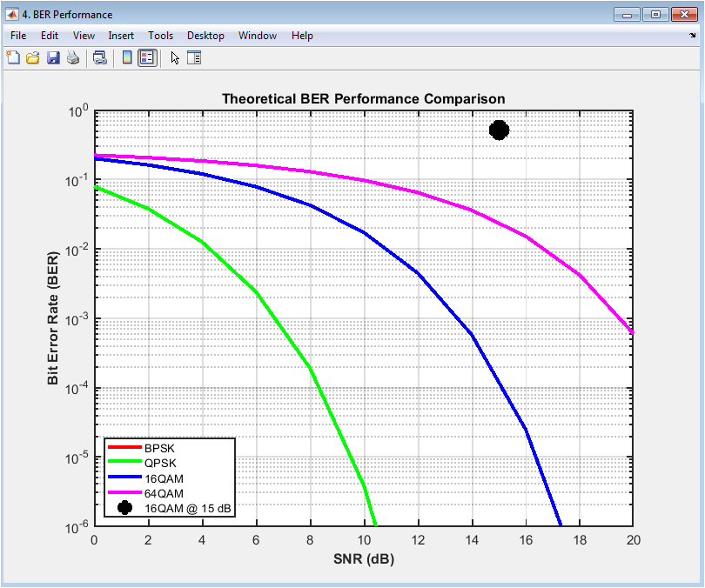Click blue 16QAM line sample in legend

coord(124,477)
